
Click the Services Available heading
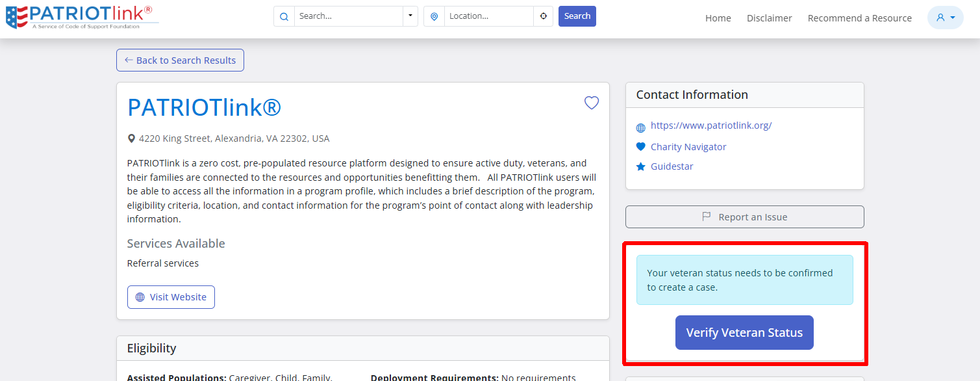coord(176,244)
